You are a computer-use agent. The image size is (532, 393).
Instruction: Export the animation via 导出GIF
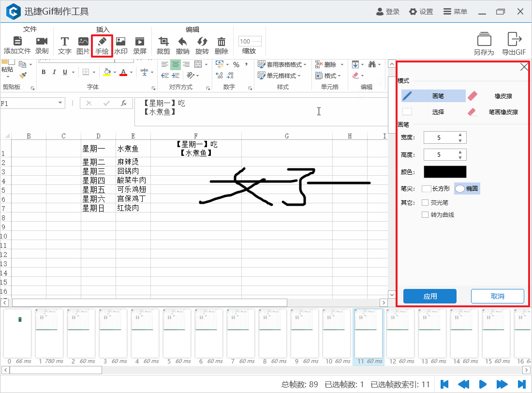pyautogui.click(x=514, y=43)
